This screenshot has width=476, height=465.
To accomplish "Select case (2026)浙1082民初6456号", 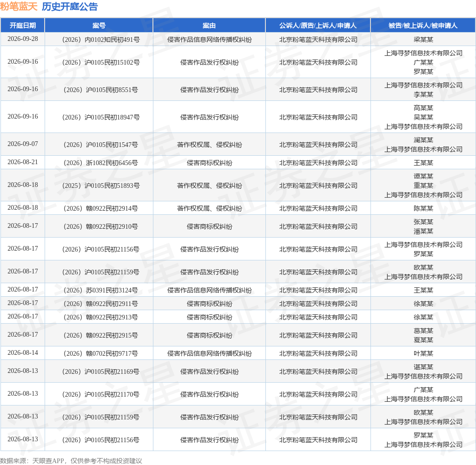I will click(101, 163).
